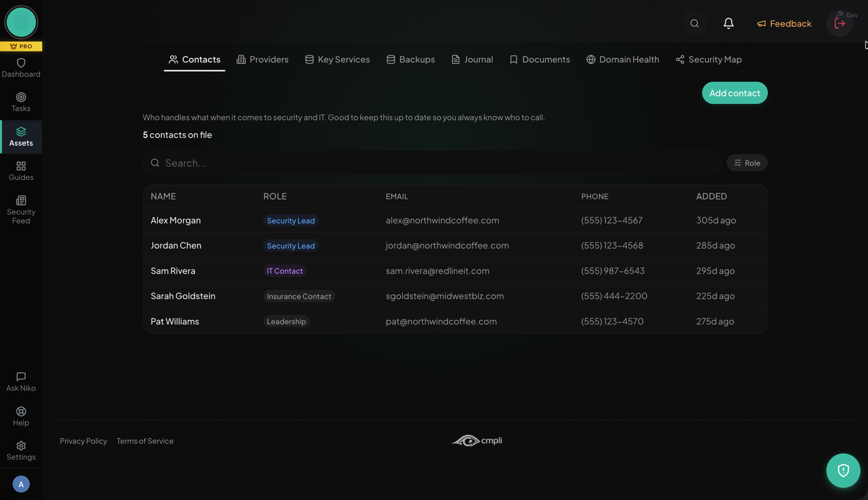Switch to the Domain Health tab
Image resolution: width=868 pixels, height=500 pixels.
coord(622,59)
